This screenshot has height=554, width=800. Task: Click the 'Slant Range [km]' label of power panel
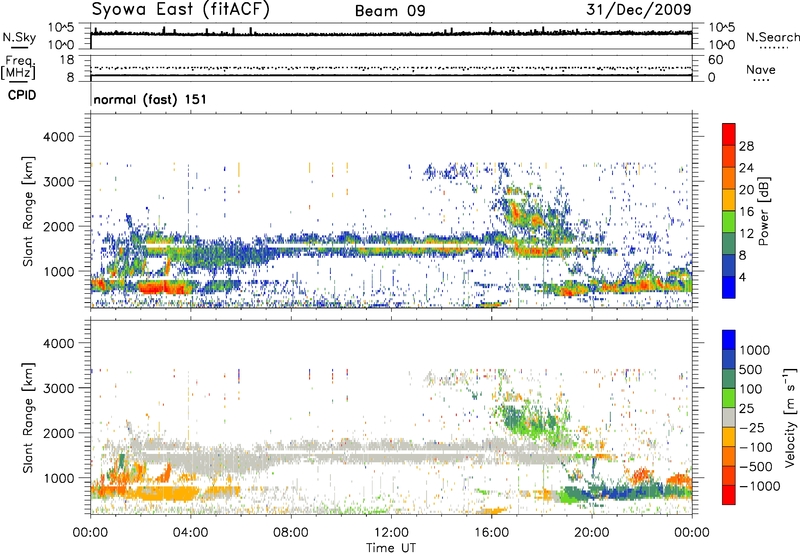click(x=28, y=211)
